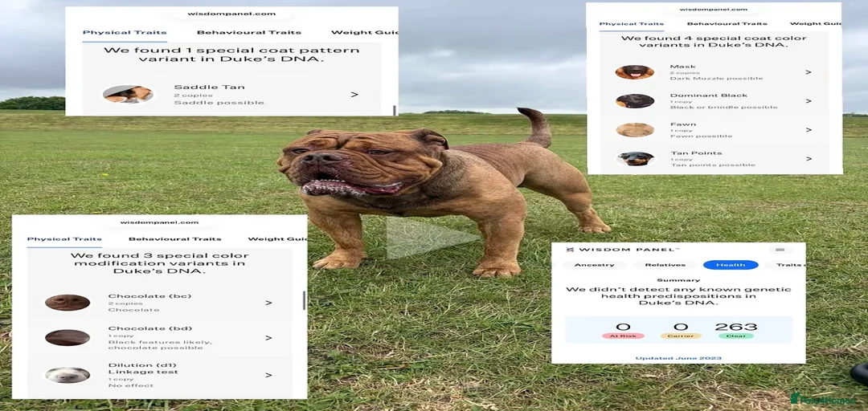This screenshot has height=411, width=868.
Task: Click the Dominant Black dog icon
Action: (634, 100)
